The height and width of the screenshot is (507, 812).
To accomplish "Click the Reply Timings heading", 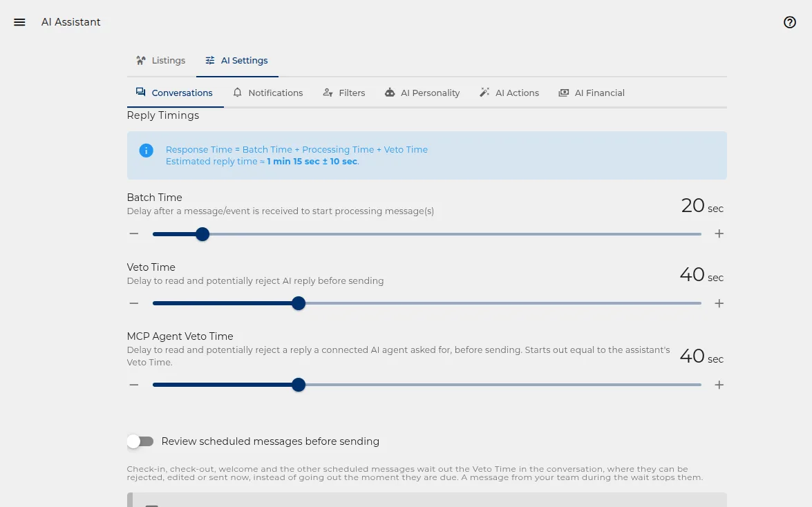I will click(x=162, y=115).
